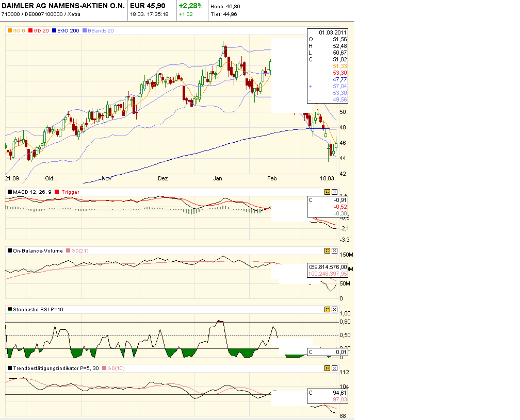Click the GD(21) label text
Screen dimensions: 520x420
[x=80, y=251]
